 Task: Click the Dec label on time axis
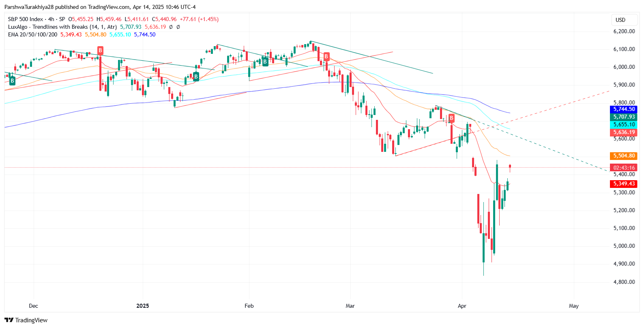click(34, 306)
